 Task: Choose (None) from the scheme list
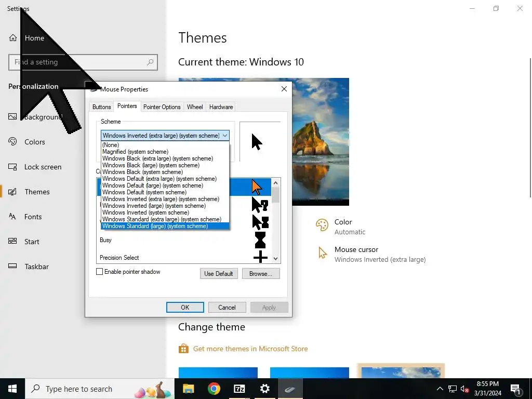point(165,145)
